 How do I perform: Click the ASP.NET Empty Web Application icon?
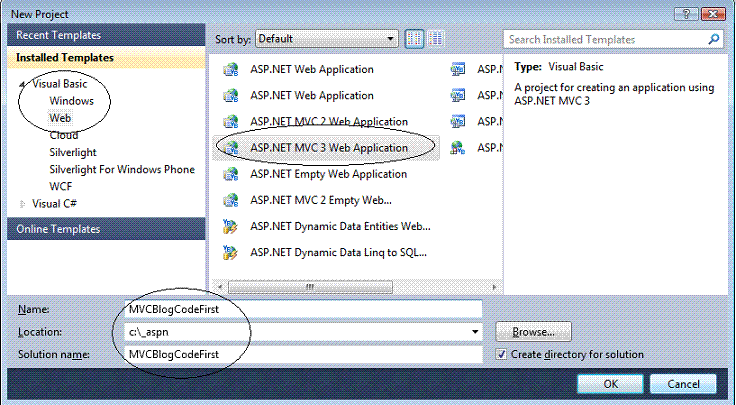click(x=230, y=174)
